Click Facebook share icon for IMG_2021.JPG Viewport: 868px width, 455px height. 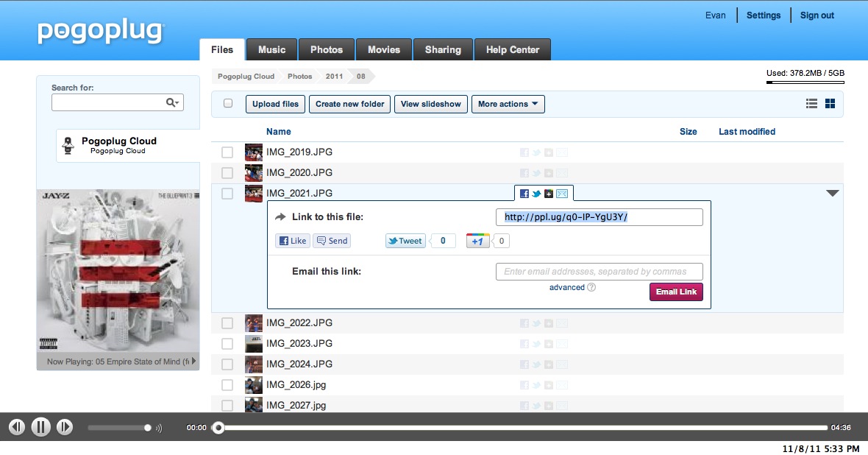coord(524,194)
